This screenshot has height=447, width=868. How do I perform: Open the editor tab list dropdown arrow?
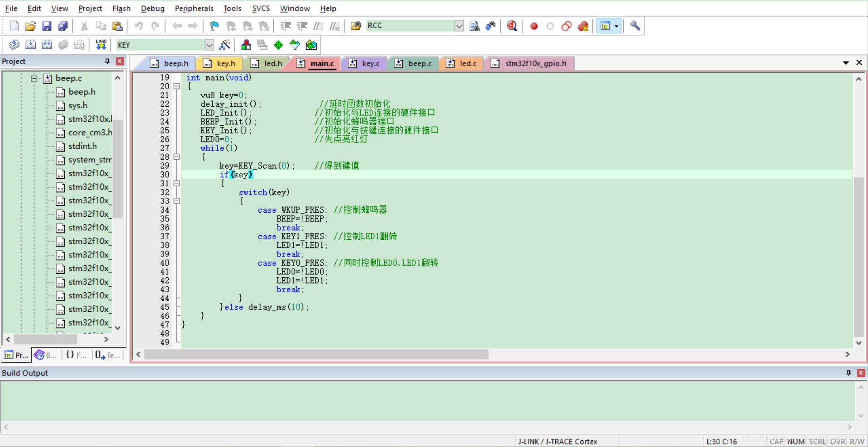click(x=846, y=63)
